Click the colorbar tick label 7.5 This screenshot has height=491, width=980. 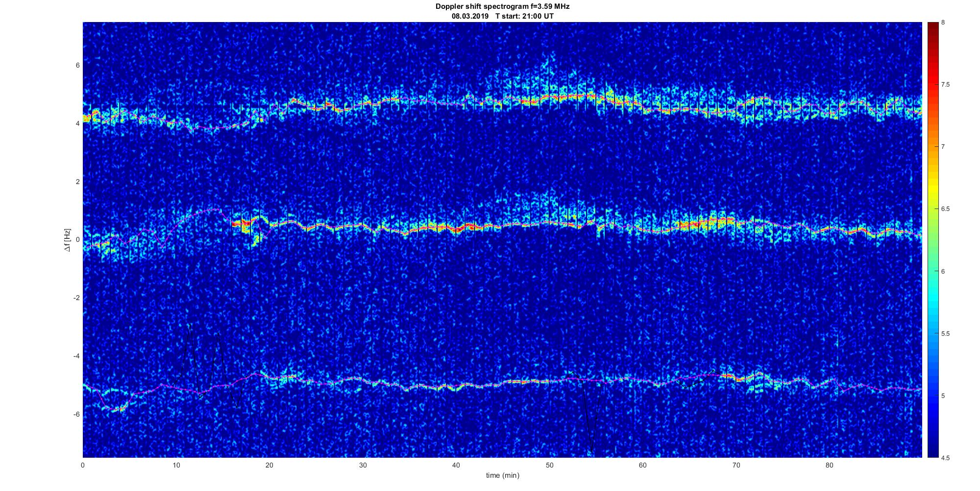pos(945,85)
